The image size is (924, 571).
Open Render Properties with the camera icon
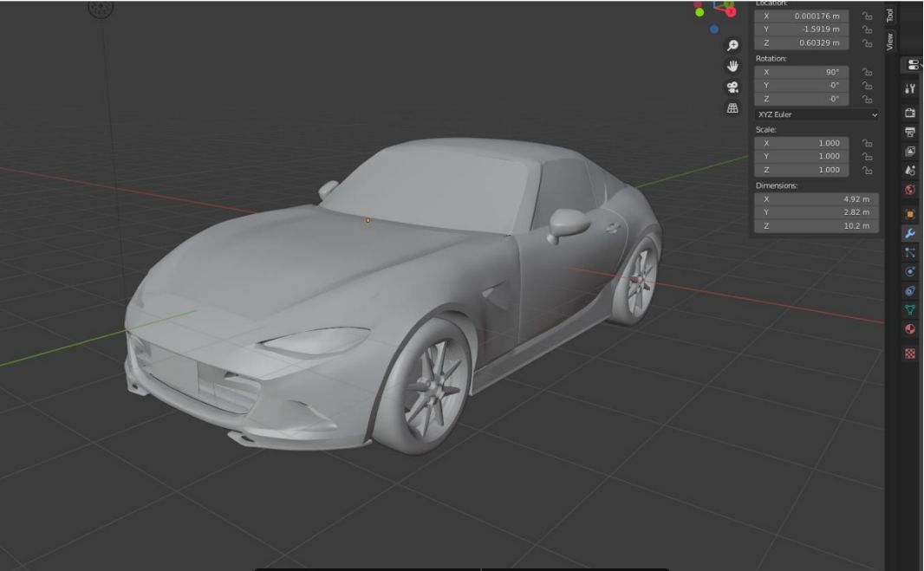tap(910, 111)
